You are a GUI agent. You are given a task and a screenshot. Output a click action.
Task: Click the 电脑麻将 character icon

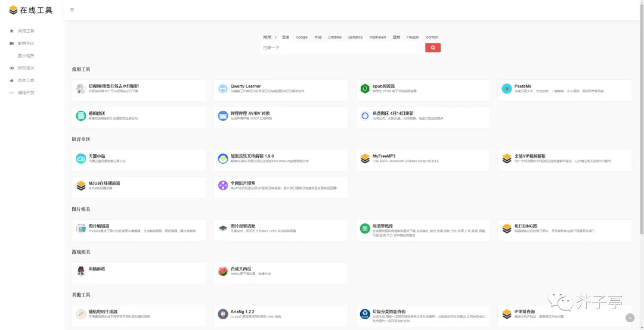81,271
